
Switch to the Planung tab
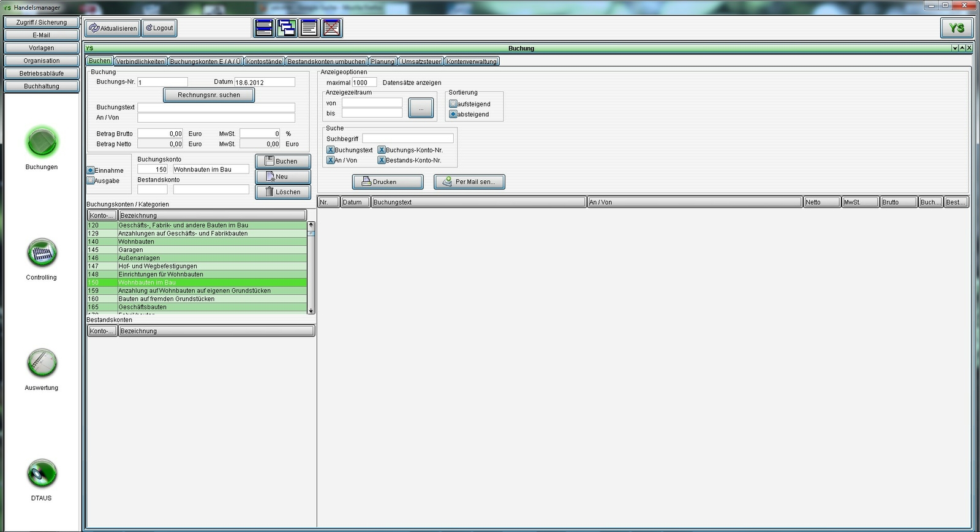tap(382, 61)
